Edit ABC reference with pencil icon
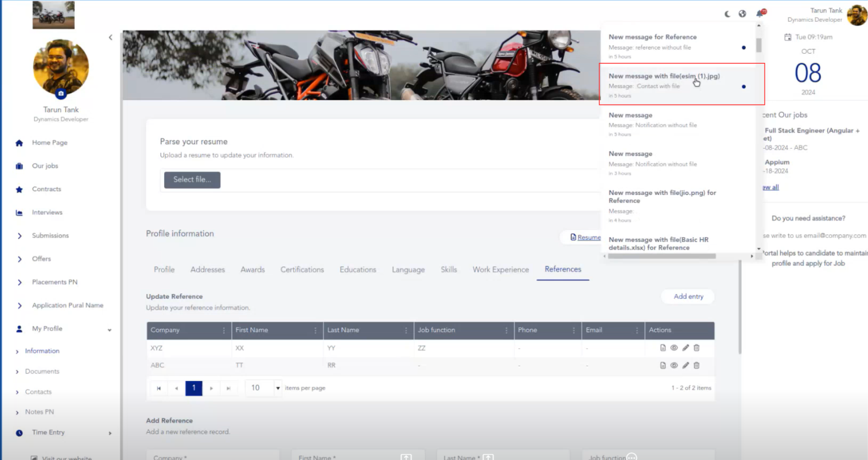The image size is (868, 460). point(685,365)
